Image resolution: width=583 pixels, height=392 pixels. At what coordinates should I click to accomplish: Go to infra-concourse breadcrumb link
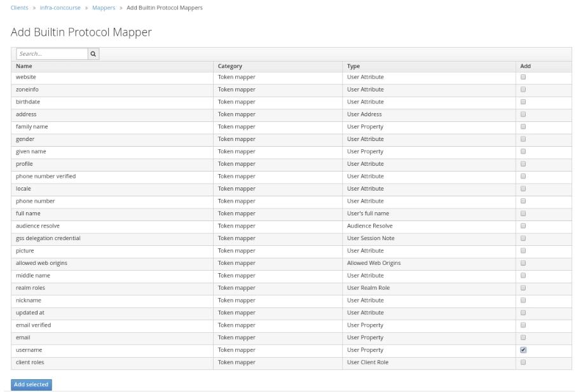click(60, 8)
